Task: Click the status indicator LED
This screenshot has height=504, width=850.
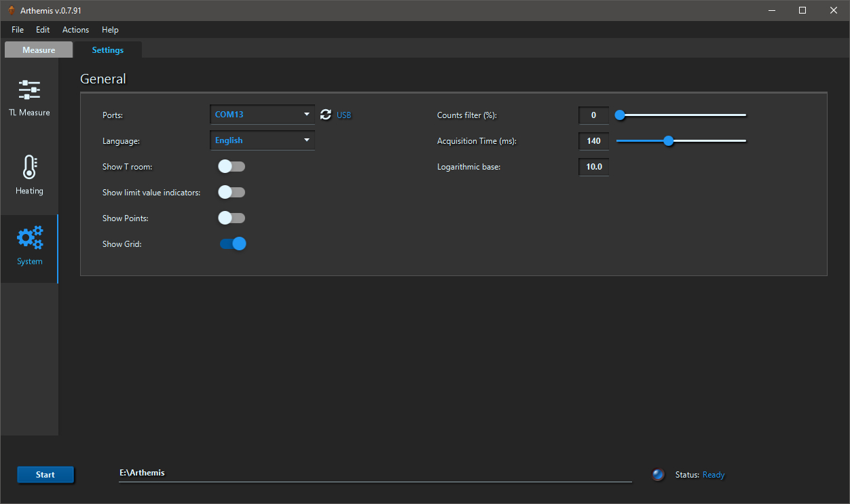Action: (658, 475)
